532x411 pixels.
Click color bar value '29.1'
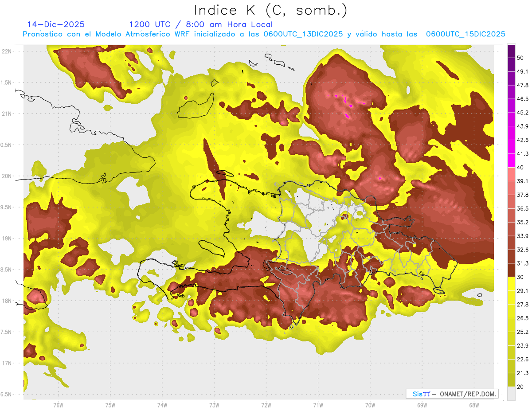click(523, 291)
